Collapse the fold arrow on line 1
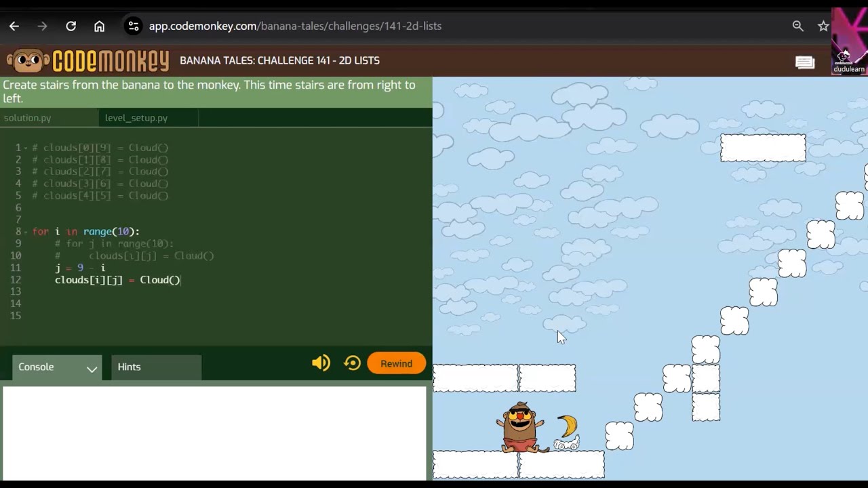This screenshot has width=868, height=488. tap(26, 148)
